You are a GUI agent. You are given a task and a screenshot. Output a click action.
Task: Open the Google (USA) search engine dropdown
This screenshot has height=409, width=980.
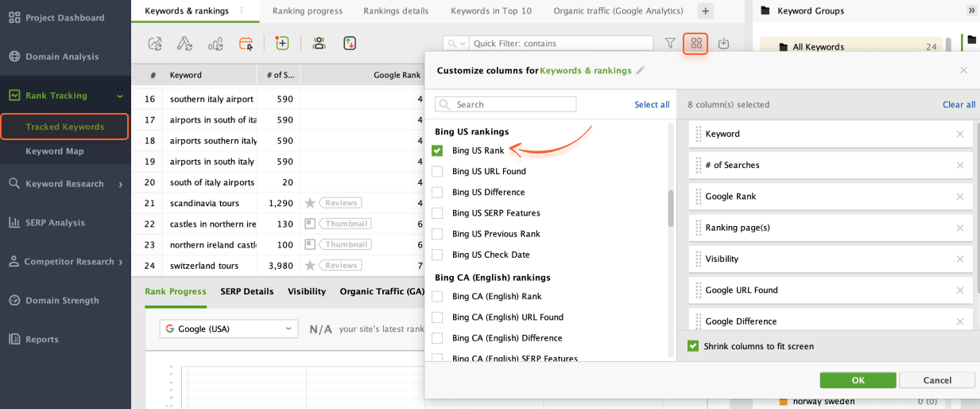(229, 329)
